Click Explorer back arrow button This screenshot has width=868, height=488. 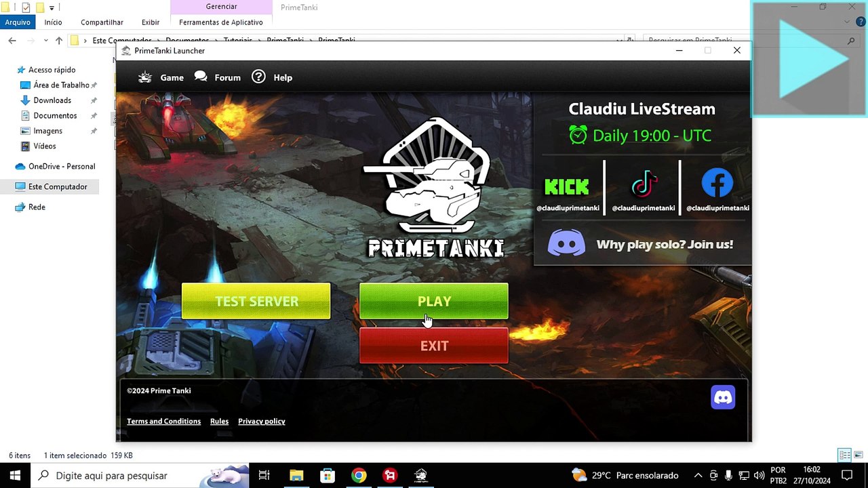click(x=12, y=41)
